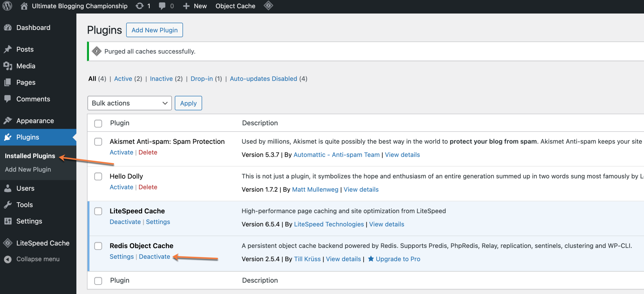644x294 pixels.
Task: Select the Media library icon in sidebar
Action: tap(8, 66)
